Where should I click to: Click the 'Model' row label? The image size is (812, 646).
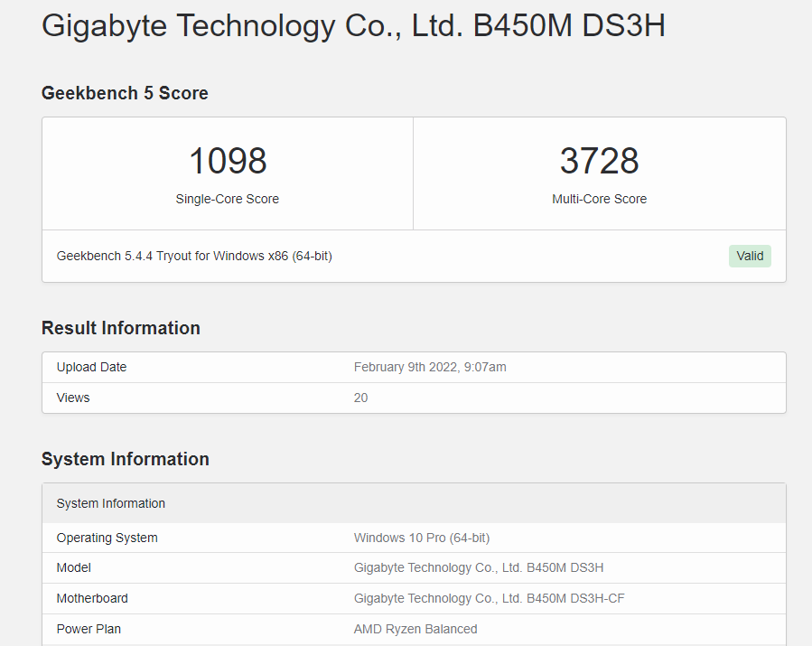73,567
